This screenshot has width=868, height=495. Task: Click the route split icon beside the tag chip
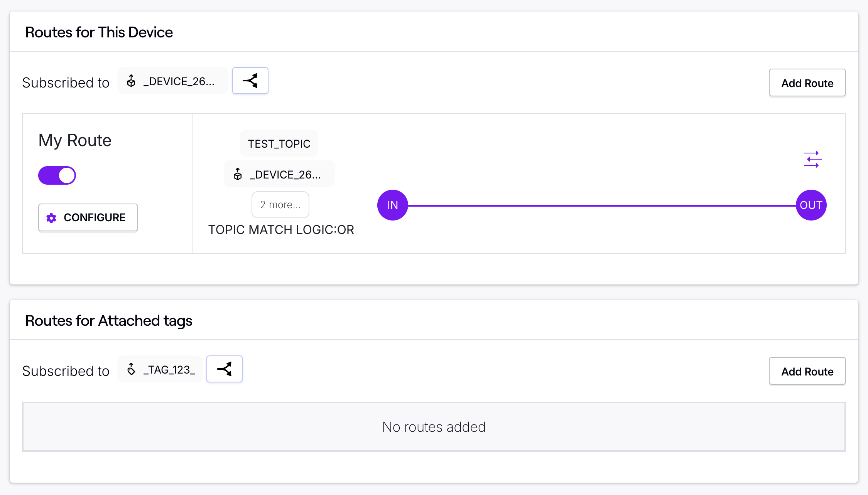(224, 369)
